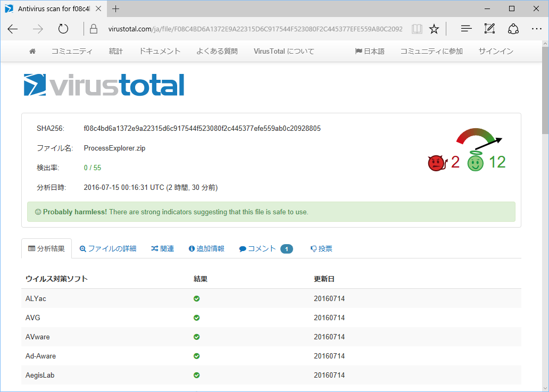Viewport: 549px width, 392px height.
Task: Make a web note
Action: 489,29
